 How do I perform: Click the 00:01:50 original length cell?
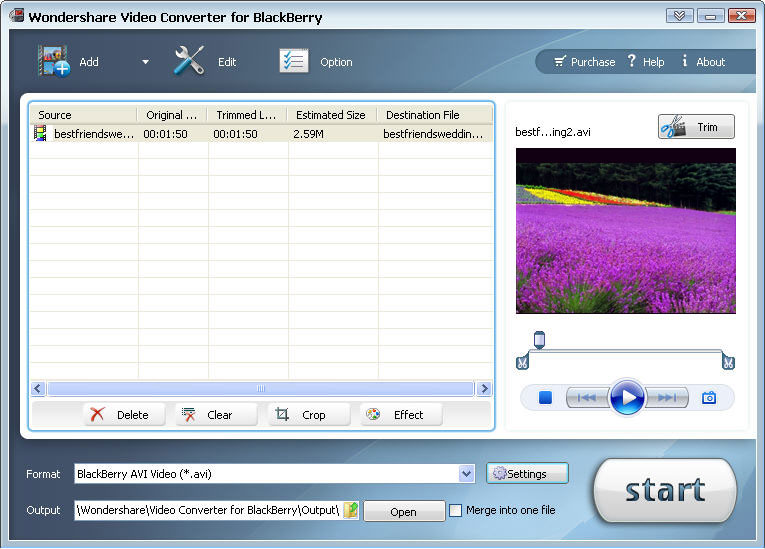(x=165, y=134)
